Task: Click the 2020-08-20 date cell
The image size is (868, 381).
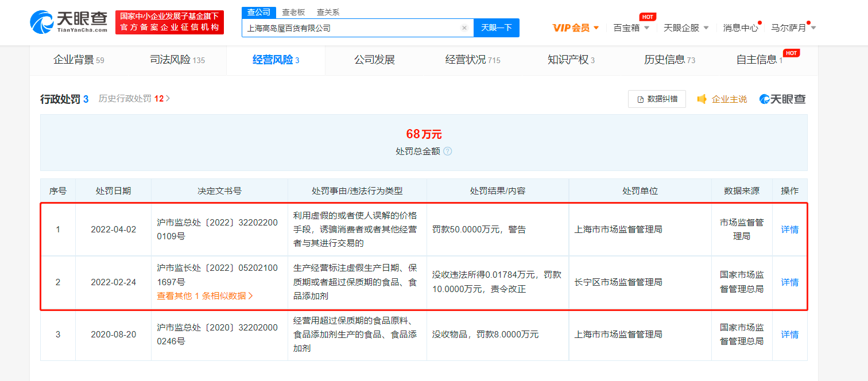Action: click(x=114, y=335)
